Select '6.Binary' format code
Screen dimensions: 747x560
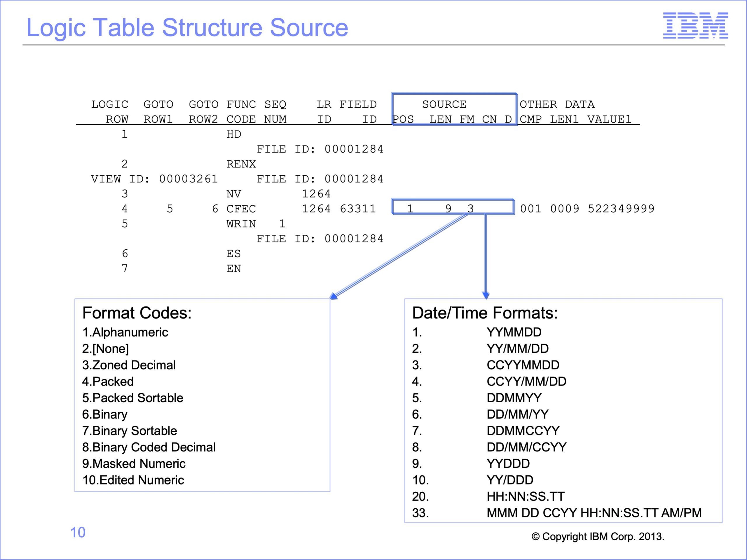(x=105, y=414)
